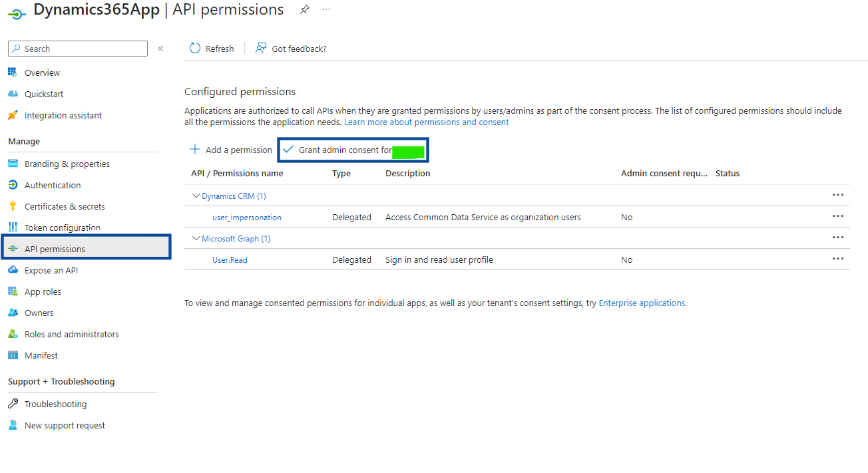The image size is (868, 473).
Task: Click the Expose an API cloud icon
Action: click(13, 270)
